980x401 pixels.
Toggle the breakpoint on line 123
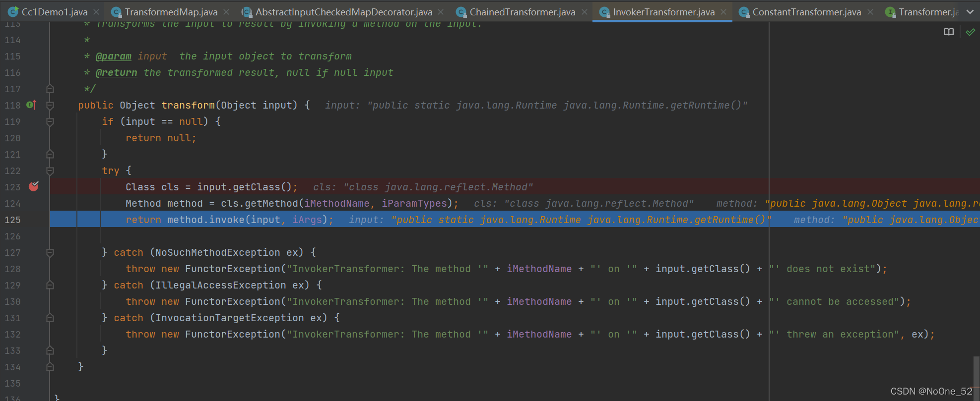(x=34, y=186)
